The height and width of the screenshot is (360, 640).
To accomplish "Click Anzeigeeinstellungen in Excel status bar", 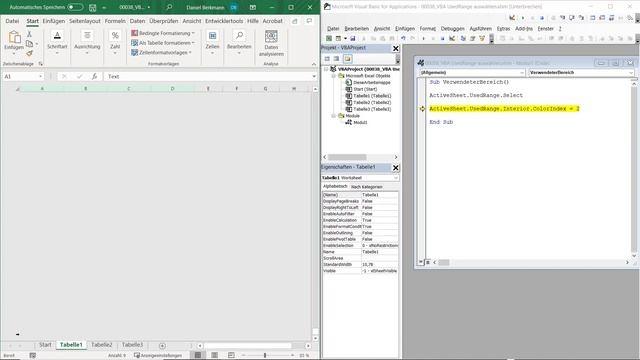I will pos(158,356).
